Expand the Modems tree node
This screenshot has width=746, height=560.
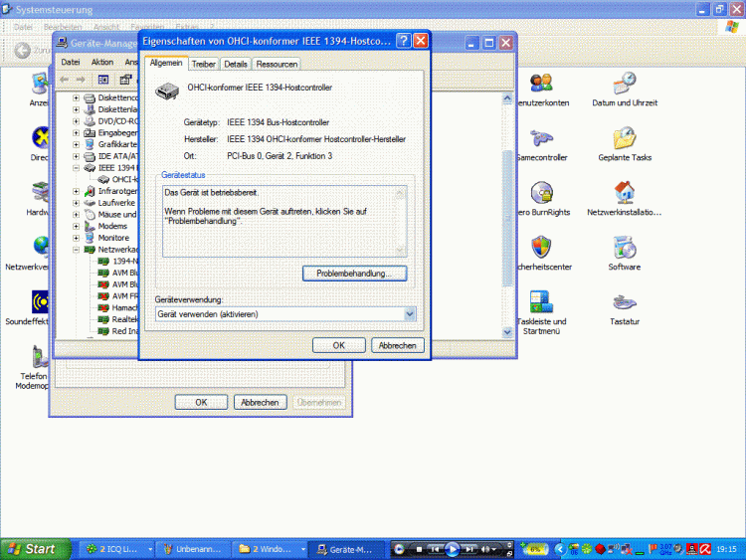pos(77,227)
